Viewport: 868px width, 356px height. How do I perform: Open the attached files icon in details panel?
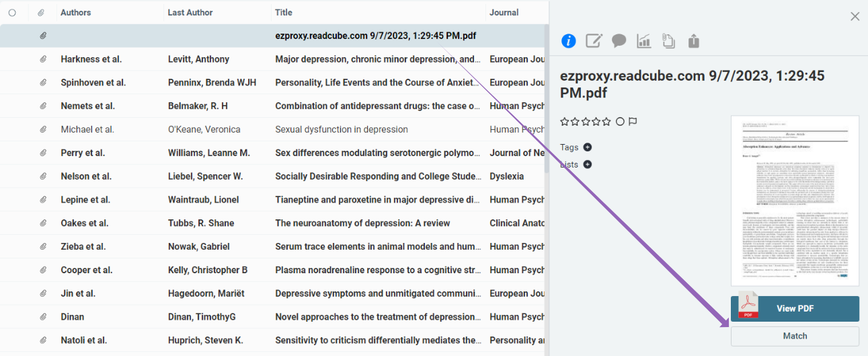(668, 41)
